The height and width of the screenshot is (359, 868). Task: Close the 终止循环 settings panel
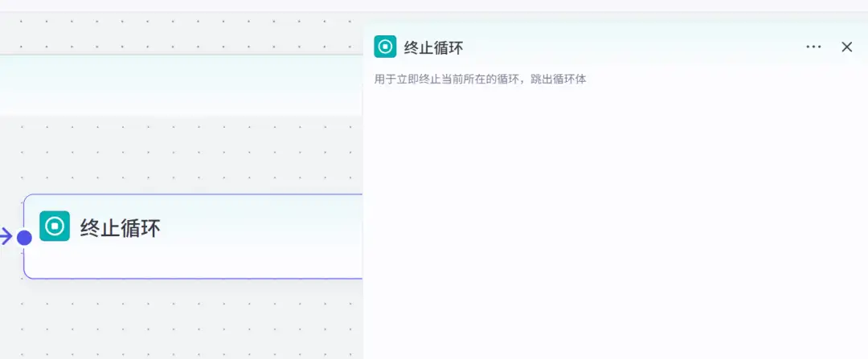click(x=847, y=47)
